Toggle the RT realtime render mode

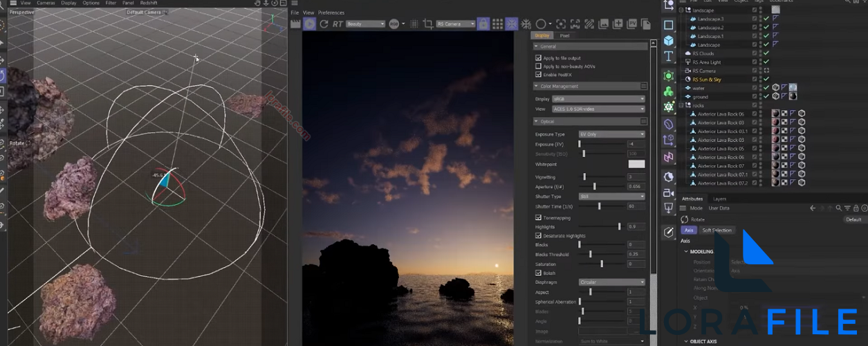point(338,24)
